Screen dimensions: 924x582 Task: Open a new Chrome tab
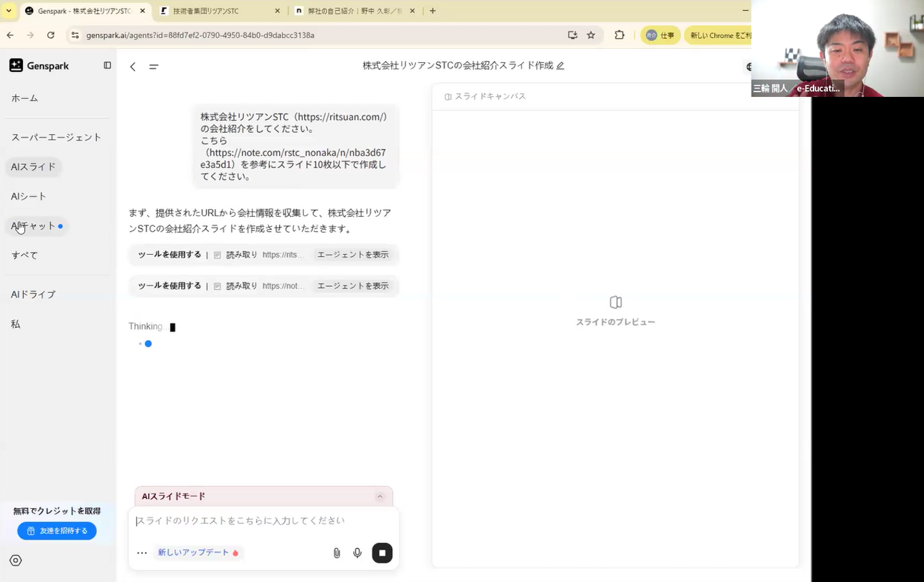click(x=432, y=11)
